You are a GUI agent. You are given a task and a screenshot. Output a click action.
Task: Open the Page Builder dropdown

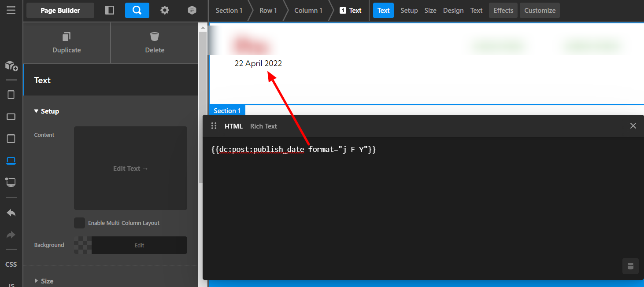tap(60, 10)
